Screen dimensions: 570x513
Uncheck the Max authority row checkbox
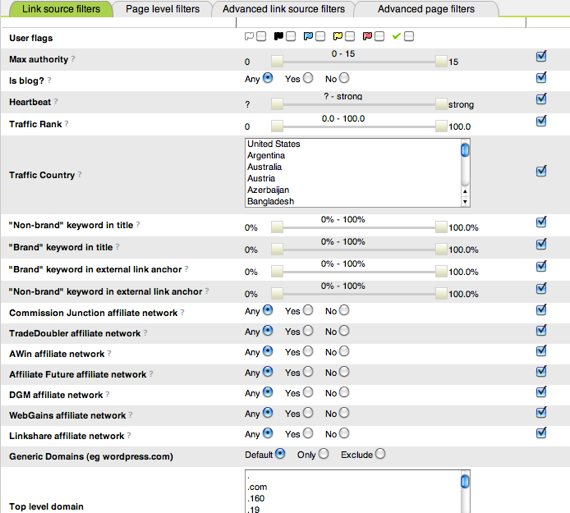point(541,56)
